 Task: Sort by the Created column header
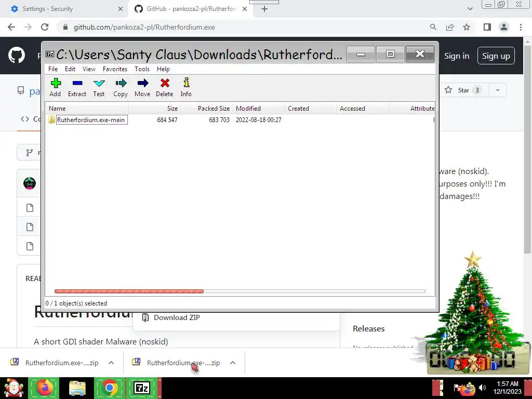(311, 109)
